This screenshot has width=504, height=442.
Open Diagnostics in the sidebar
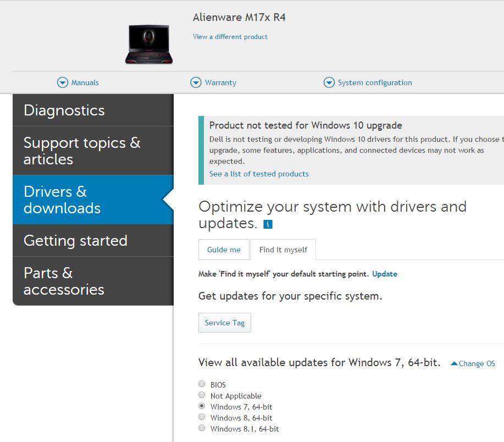(93, 110)
